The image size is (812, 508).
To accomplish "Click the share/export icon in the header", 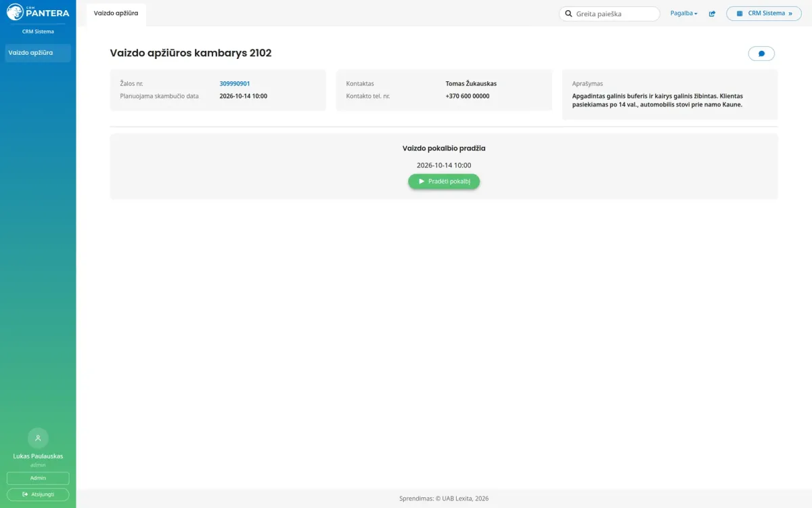I will [712, 14].
